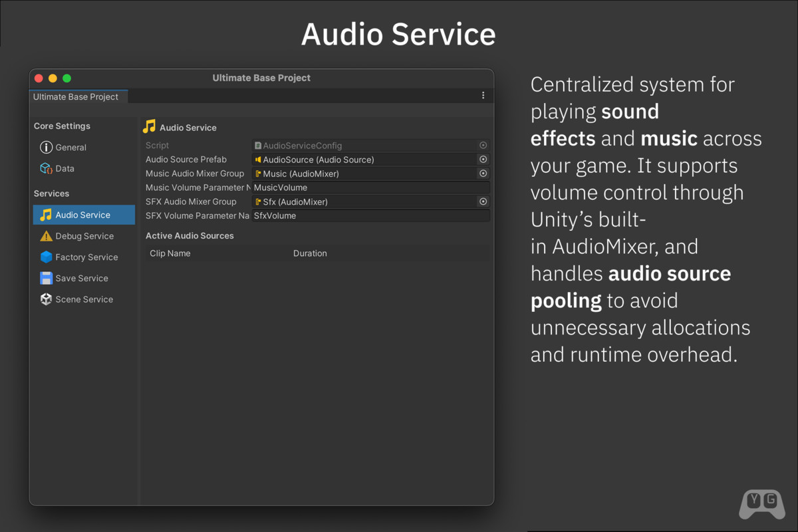Click the SFX Volume Parameter Name field
This screenshot has height=532, width=798.
point(370,215)
